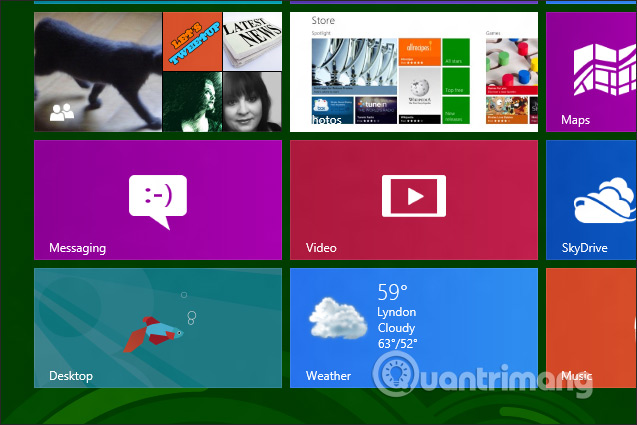The image size is (637, 425).
Task: Open the SkyDrive cloud tile
Action: pyautogui.click(x=591, y=200)
